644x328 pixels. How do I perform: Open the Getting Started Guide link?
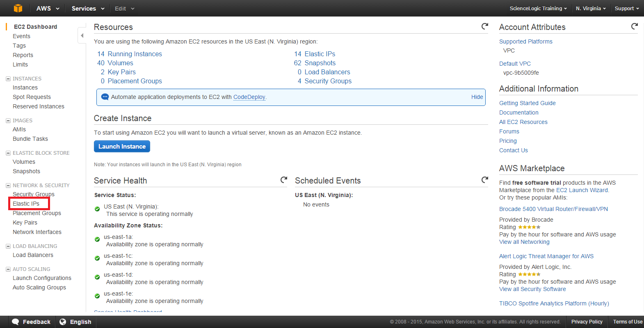528,103
